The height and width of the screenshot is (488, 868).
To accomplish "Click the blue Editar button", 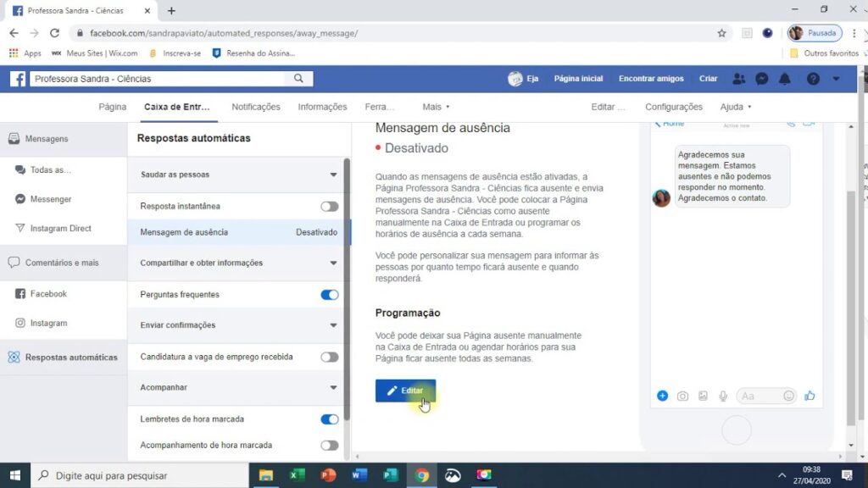I will pyautogui.click(x=405, y=391).
